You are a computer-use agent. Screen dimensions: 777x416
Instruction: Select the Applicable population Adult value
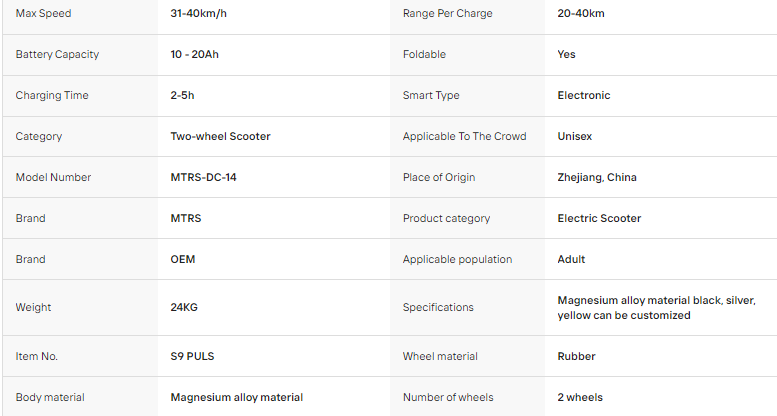571,259
